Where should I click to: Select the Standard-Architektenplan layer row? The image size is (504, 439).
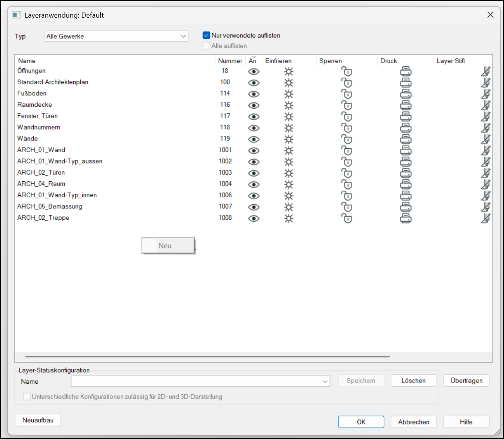click(254, 82)
